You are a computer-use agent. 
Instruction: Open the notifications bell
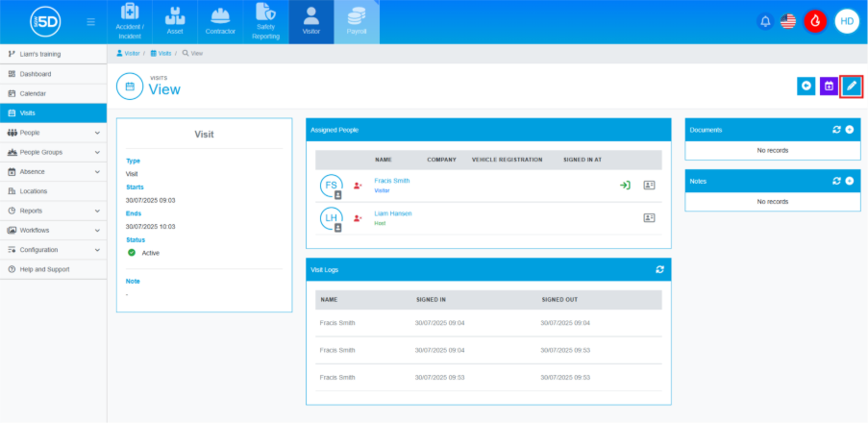pos(765,21)
